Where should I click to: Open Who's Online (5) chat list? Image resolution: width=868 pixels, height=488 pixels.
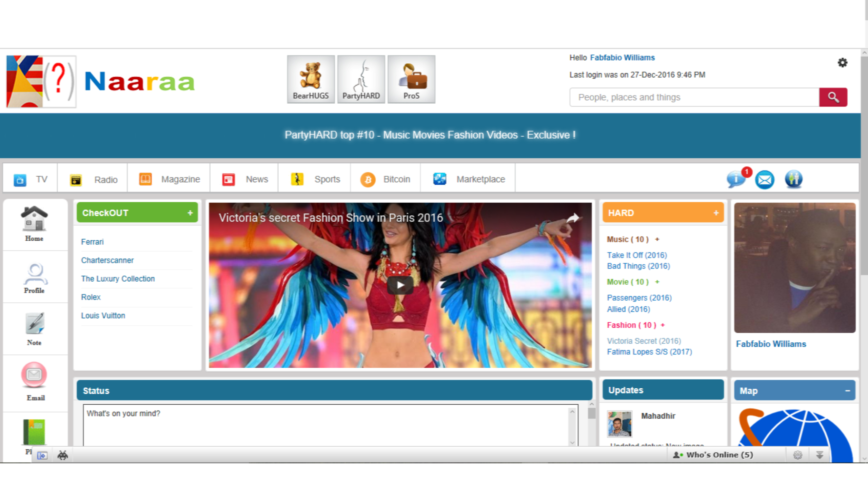(x=713, y=455)
